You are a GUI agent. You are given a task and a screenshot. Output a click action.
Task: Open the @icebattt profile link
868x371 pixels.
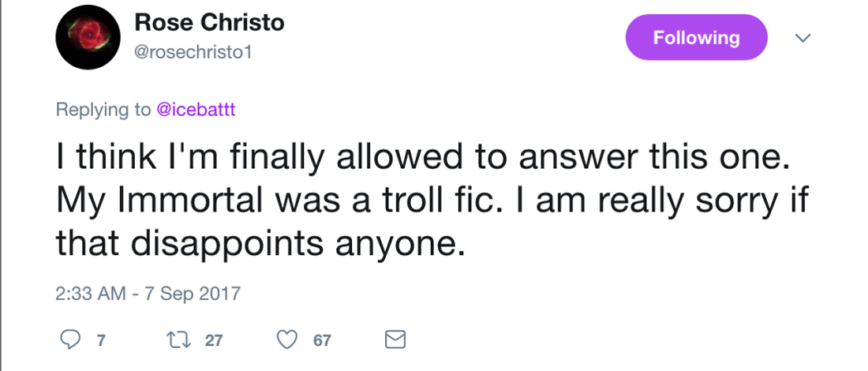coord(196,110)
